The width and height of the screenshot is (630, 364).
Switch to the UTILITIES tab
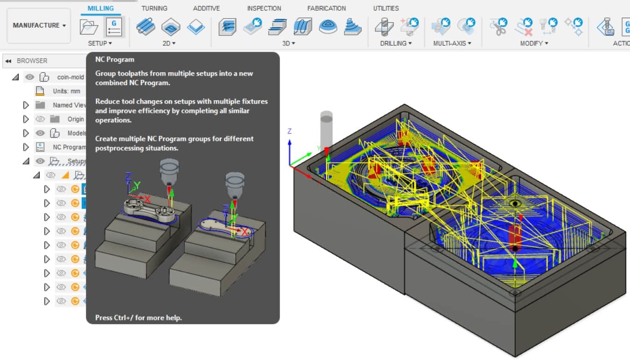click(x=386, y=8)
